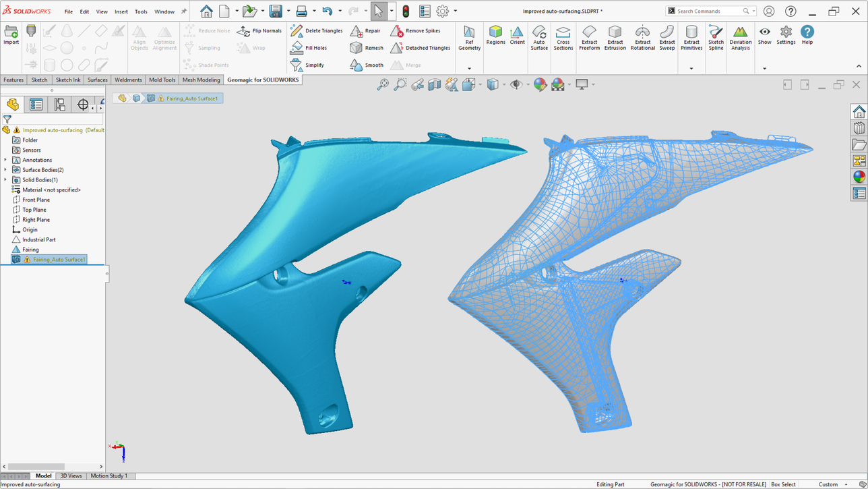
Task: Select the 3D Views bottom tab
Action: tap(71, 476)
